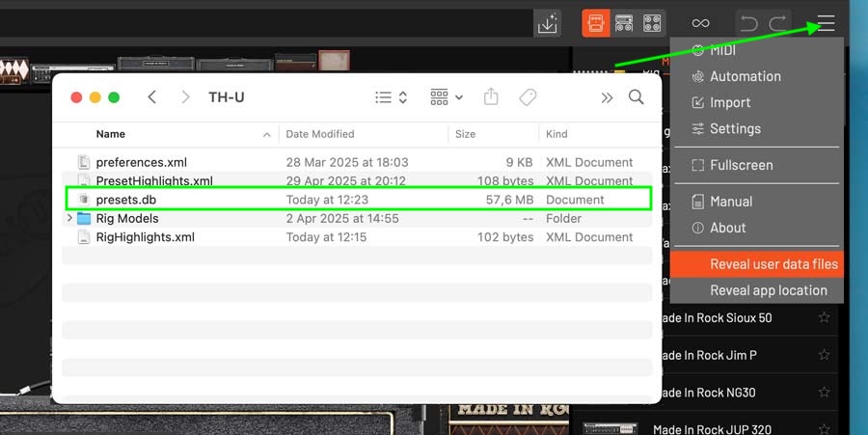Favorite the Made In Rock Sioux 50 star
The image size is (868, 435).
pyautogui.click(x=825, y=317)
